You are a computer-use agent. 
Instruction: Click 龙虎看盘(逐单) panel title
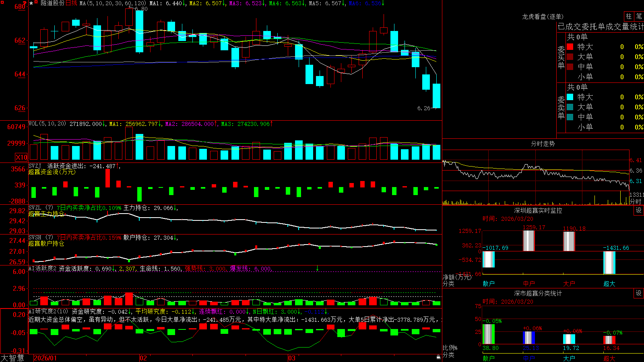[543, 16]
